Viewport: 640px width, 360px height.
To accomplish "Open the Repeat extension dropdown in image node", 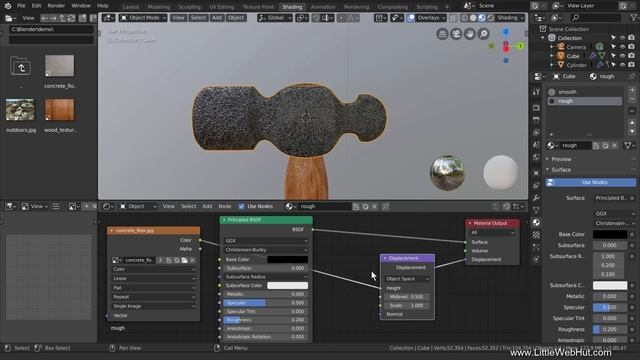I will point(153,297).
